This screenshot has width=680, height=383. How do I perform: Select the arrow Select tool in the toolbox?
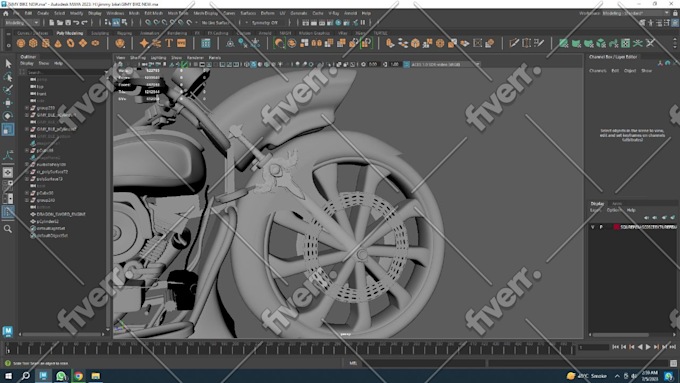tap(8, 64)
